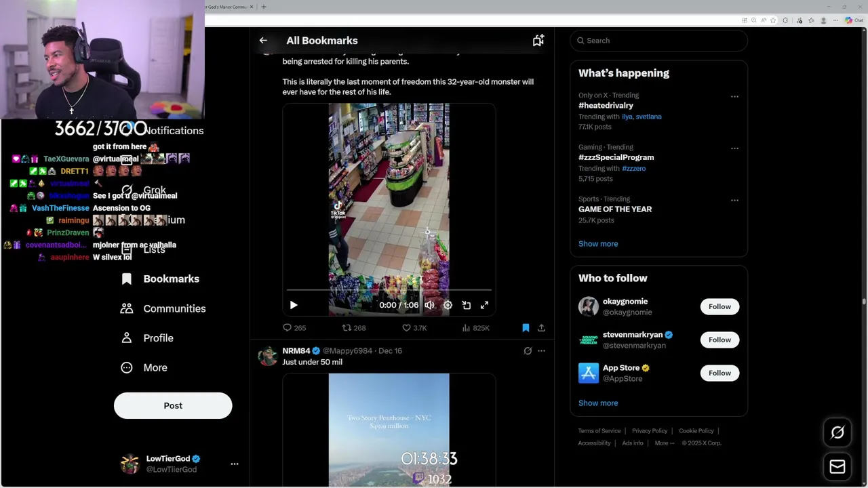
Task: Open video settings gear icon
Action: [448, 305]
